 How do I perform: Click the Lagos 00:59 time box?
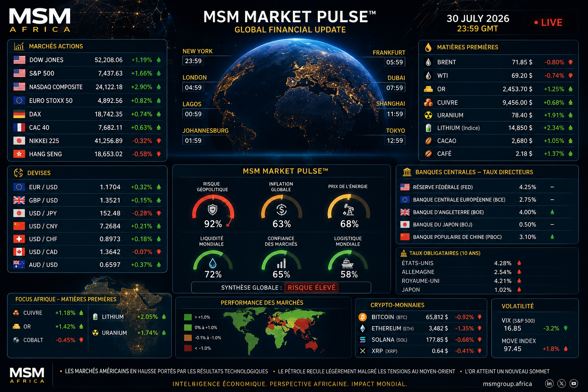point(193,114)
